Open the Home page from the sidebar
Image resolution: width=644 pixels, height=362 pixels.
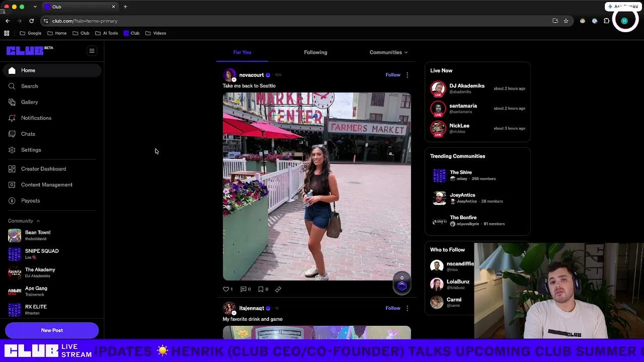click(52, 70)
